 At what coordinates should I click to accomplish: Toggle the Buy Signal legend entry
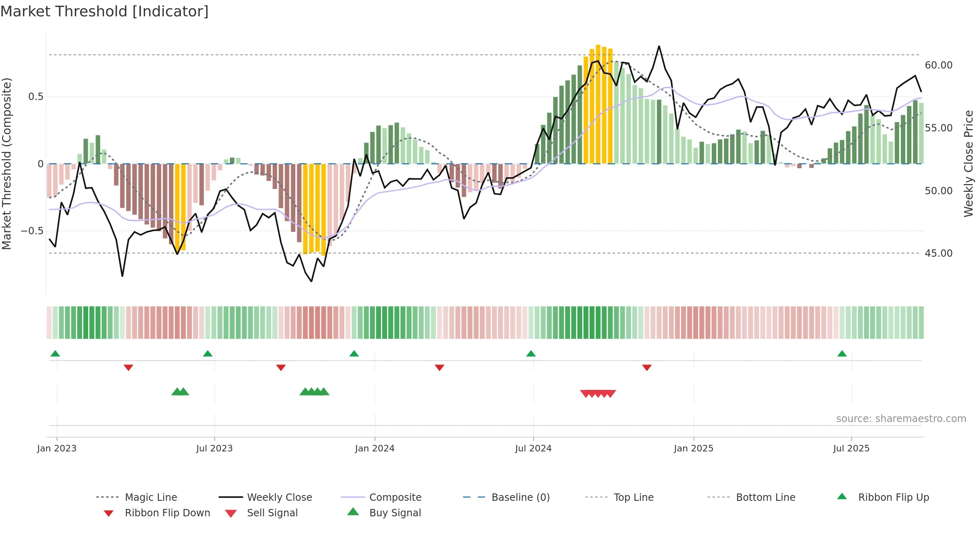[x=384, y=513]
